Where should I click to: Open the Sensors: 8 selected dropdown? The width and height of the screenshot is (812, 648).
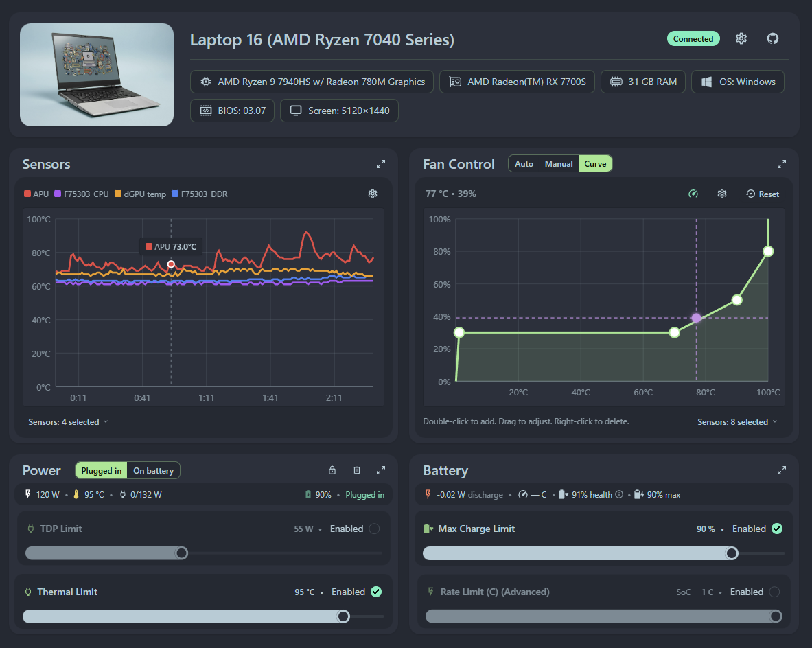click(737, 422)
